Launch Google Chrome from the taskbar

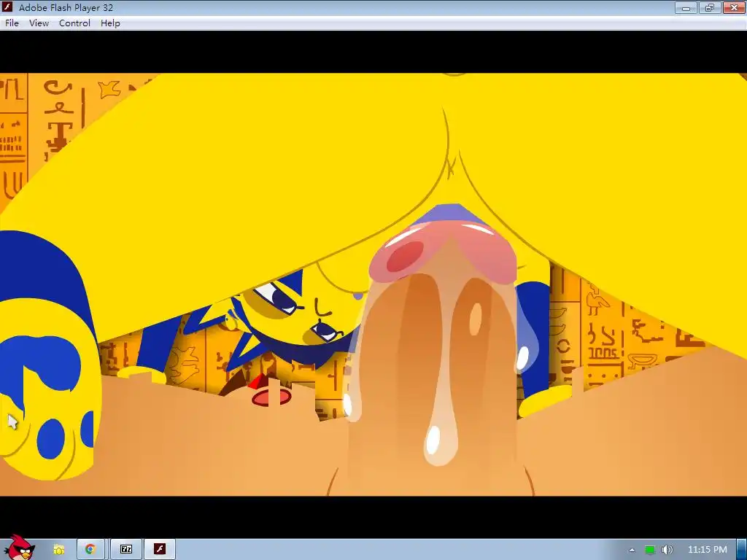click(90, 550)
